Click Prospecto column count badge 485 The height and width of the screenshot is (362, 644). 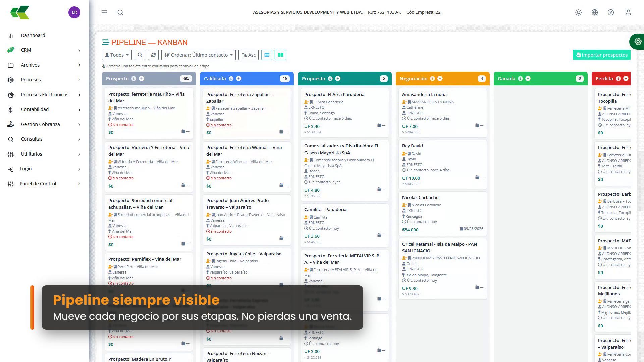pyautogui.click(x=186, y=79)
